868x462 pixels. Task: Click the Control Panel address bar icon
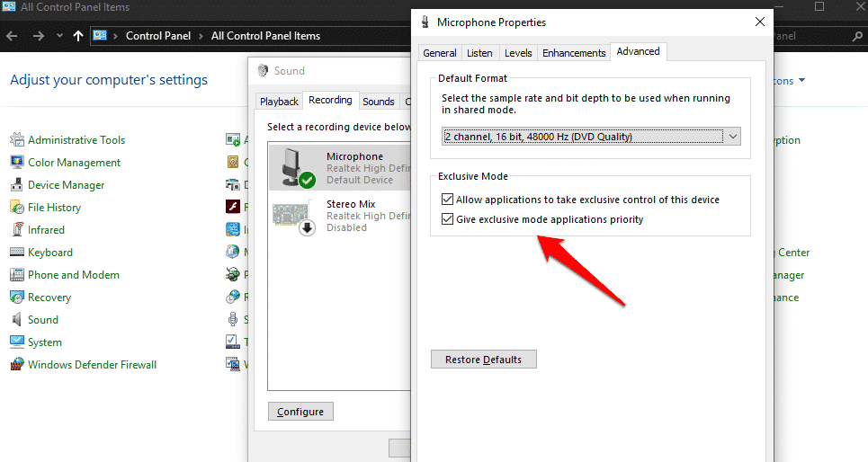(100, 35)
